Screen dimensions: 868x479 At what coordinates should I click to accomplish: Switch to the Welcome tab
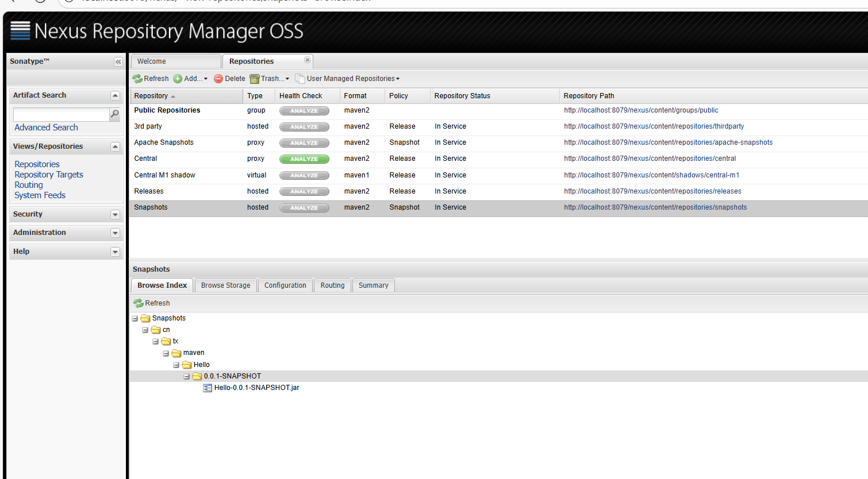point(176,61)
